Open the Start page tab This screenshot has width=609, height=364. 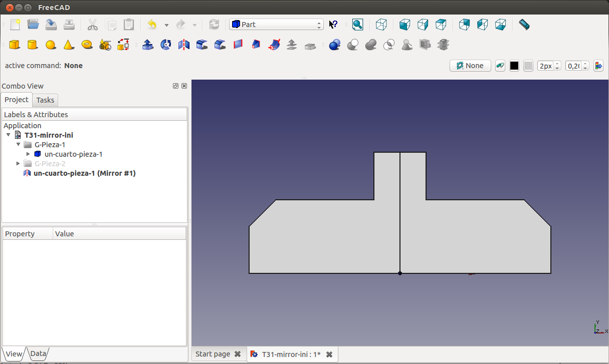(x=213, y=354)
